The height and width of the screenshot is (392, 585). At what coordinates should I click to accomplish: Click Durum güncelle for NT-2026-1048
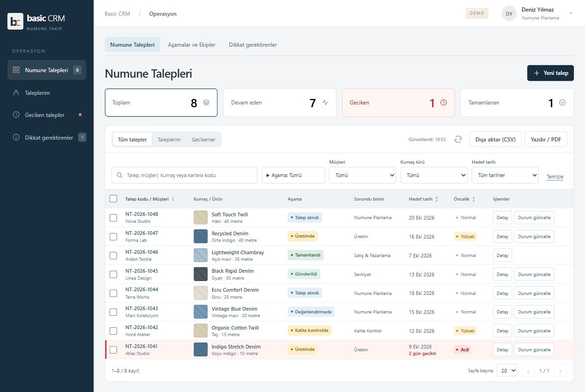pyautogui.click(x=534, y=217)
